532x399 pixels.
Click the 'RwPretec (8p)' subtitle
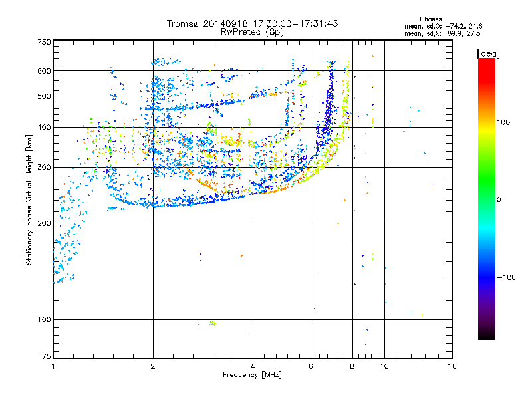click(252, 32)
